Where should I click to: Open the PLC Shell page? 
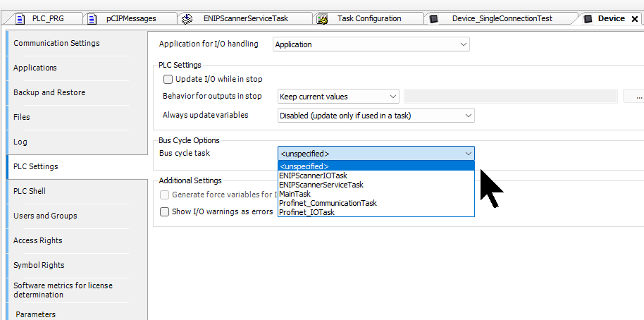[78, 191]
